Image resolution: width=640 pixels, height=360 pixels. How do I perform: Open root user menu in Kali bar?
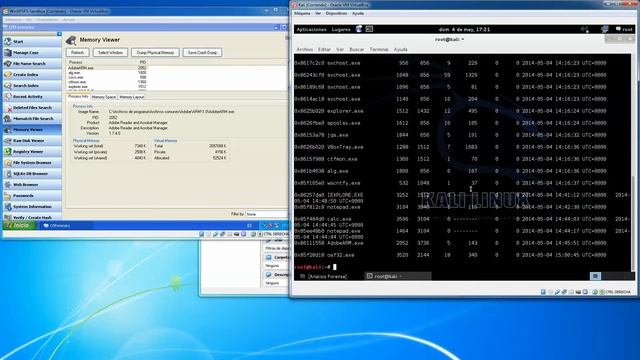pos(624,29)
